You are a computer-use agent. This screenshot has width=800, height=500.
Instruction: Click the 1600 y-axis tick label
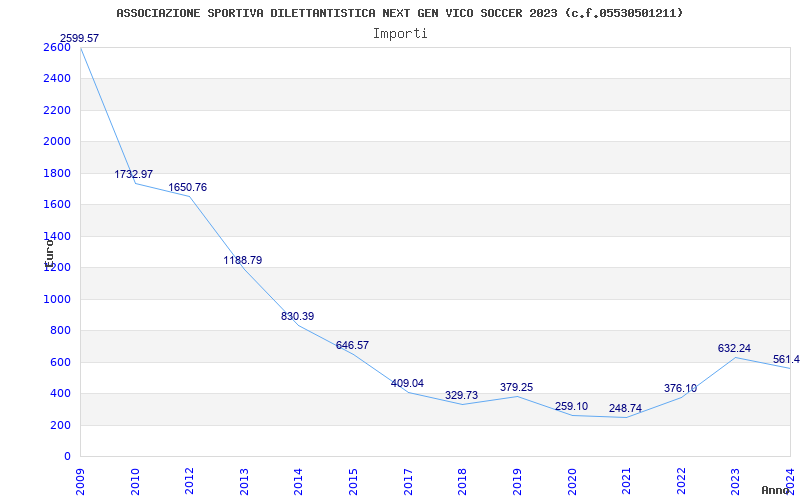57,205
